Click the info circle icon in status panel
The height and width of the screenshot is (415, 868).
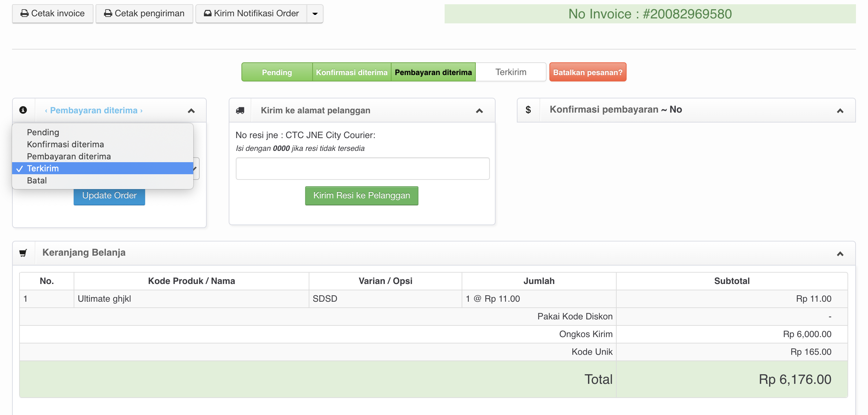23,110
